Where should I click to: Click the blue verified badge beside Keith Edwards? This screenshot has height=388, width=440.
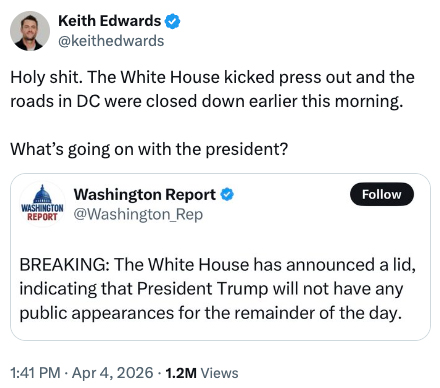[x=173, y=21]
